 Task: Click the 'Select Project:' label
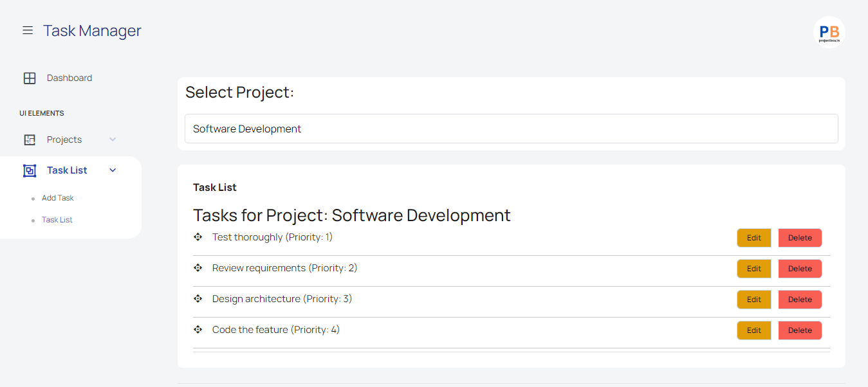[x=239, y=93]
